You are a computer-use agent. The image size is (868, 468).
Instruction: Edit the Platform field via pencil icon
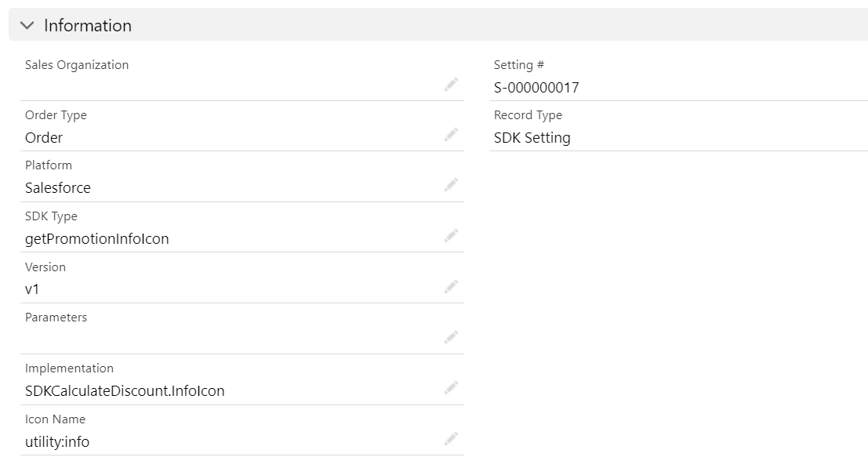[x=451, y=185]
